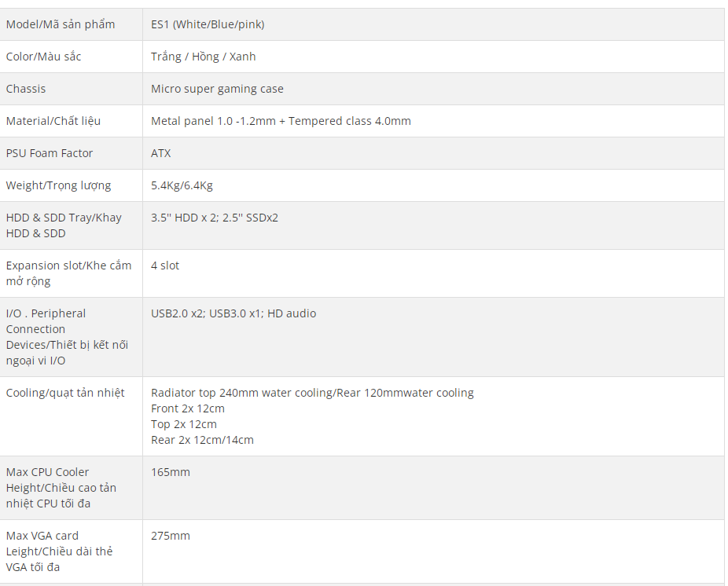
Task: Click the Metal panel Tempered class value
Action: [281, 121]
